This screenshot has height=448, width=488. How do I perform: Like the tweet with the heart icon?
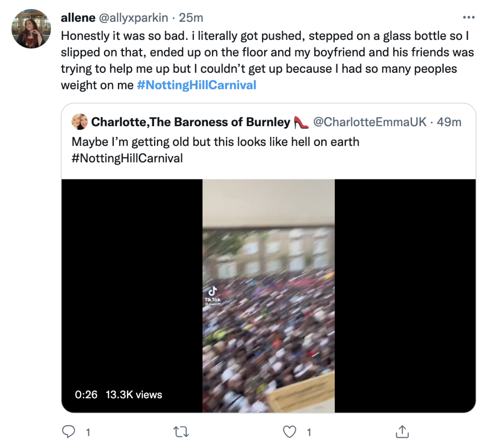[289, 432]
